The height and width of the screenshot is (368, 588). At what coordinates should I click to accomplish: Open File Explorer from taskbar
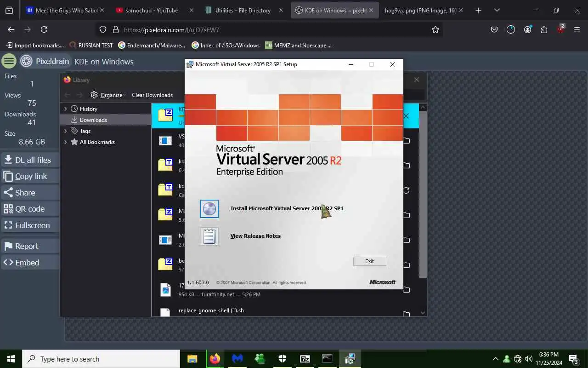click(x=192, y=359)
